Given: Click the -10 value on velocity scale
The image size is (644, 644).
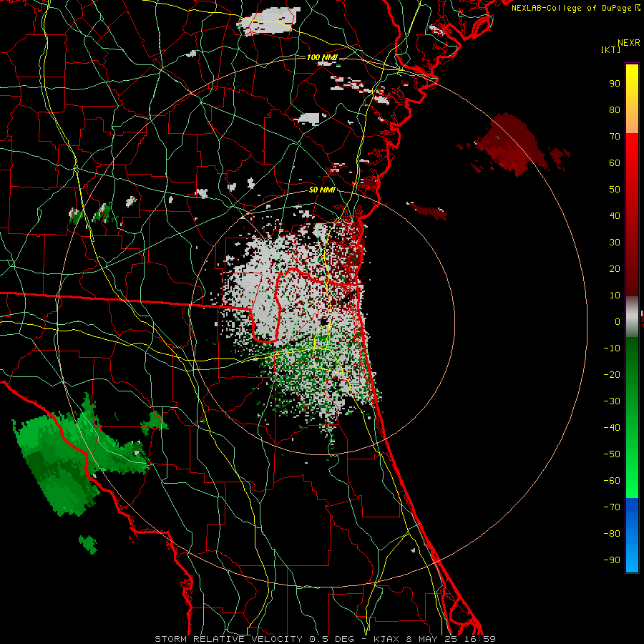Looking at the screenshot, I should click(x=612, y=348).
